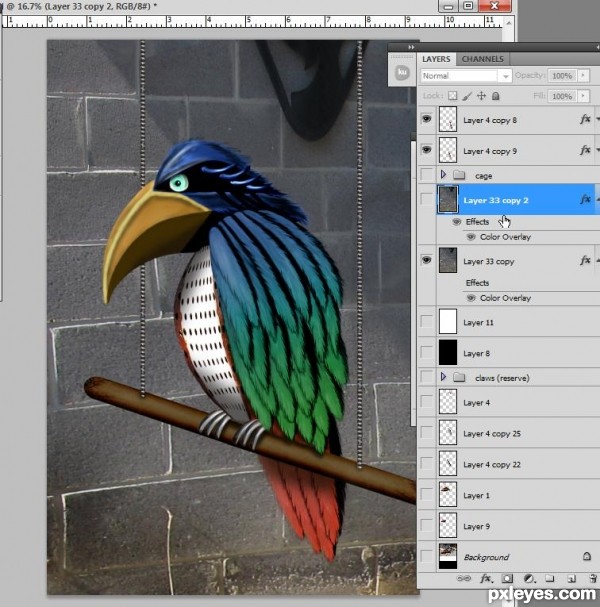Close the document window
This screenshot has width=600, height=607.
(x=495, y=5)
